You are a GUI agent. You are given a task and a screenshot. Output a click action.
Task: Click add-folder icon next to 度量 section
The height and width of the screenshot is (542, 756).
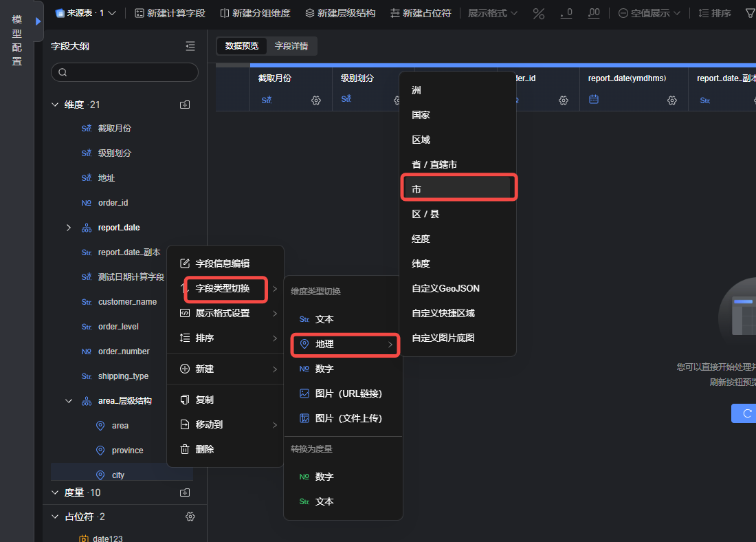(184, 492)
